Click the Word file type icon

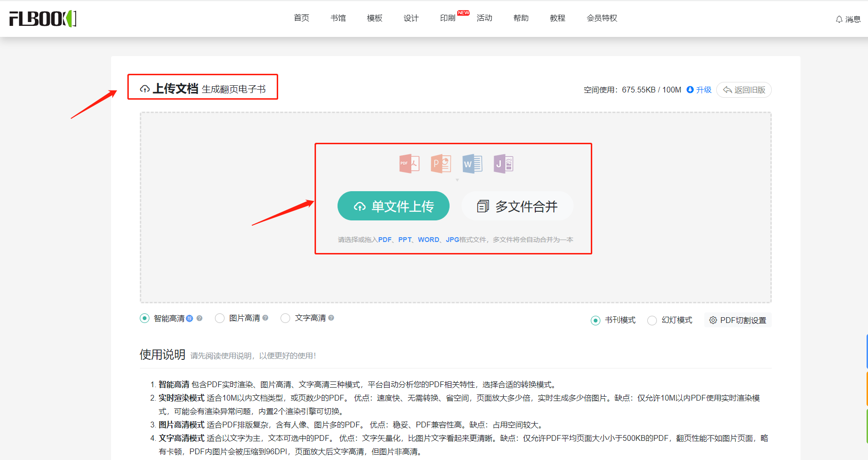(x=472, y=164)
